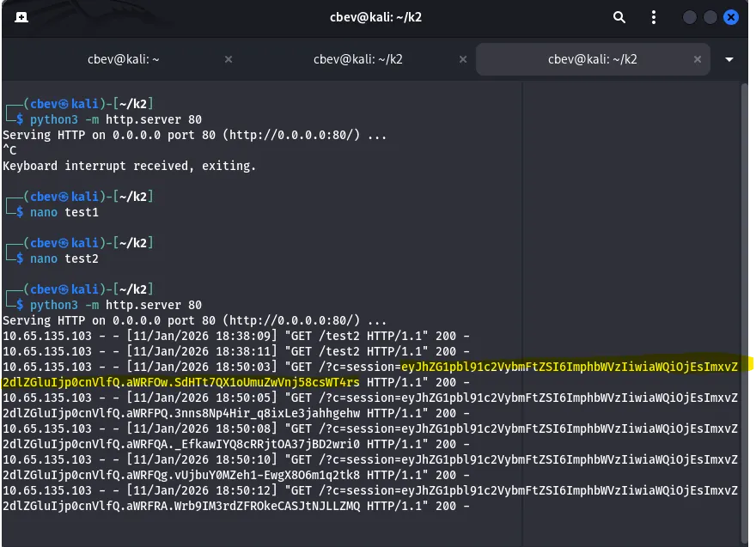Viewport: 756px width, 547px height.
Task: Click the "nano test1" command line
Action: pos(64,212)
